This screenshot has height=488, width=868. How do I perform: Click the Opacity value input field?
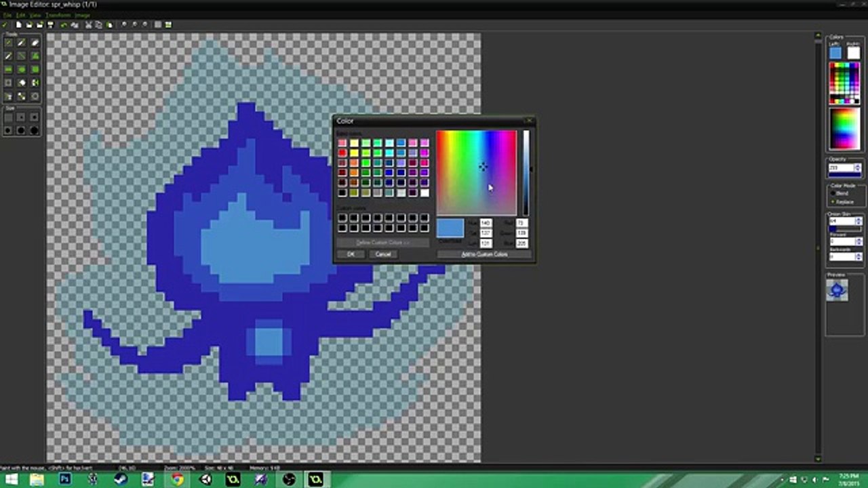click(842, 167)
